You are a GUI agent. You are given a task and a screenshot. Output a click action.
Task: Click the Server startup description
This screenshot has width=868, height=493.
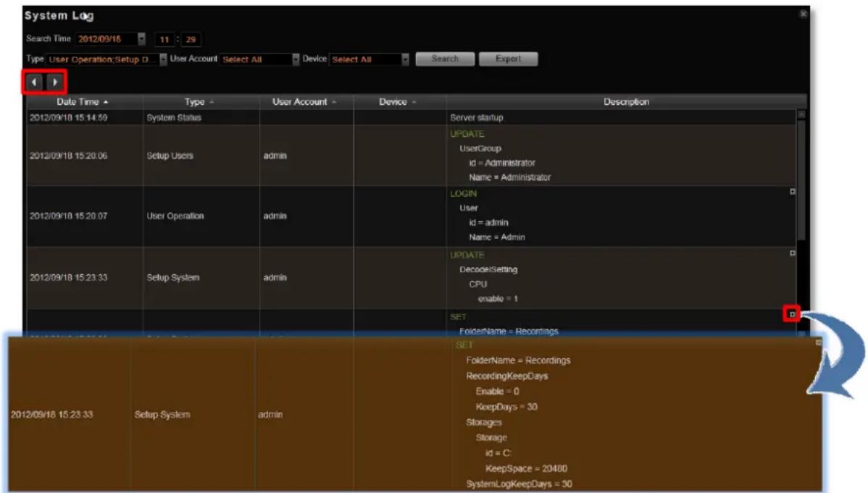tap(477, 117)
